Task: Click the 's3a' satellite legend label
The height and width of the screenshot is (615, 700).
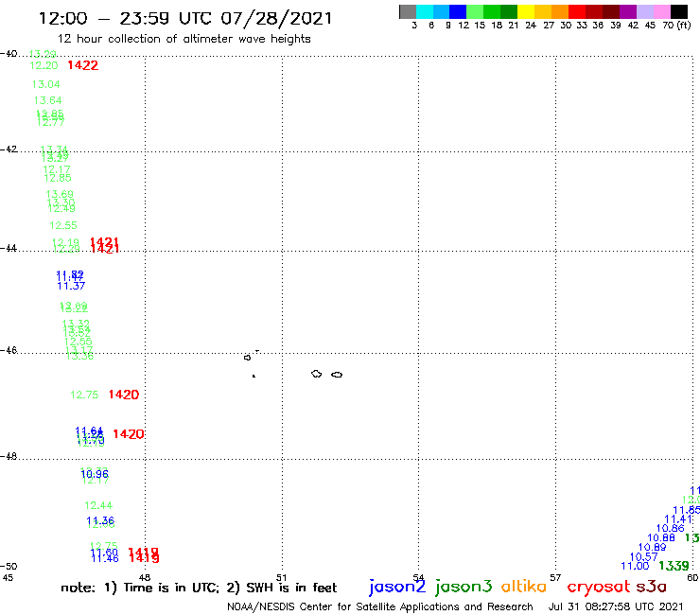Action: tap(652, 587)
